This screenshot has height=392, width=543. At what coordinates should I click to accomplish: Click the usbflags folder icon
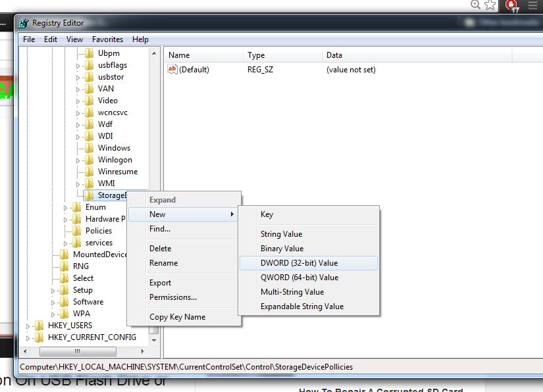pos(90,65)
